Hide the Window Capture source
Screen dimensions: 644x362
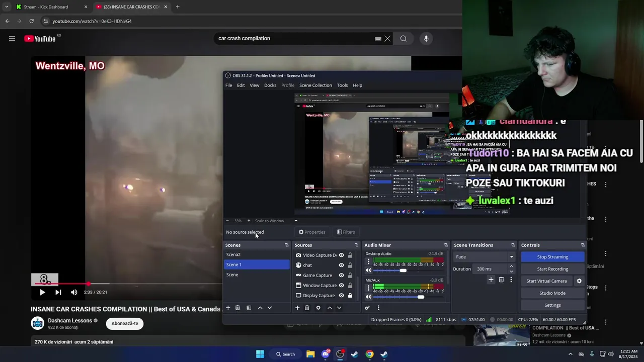click(x=341, y=286)
